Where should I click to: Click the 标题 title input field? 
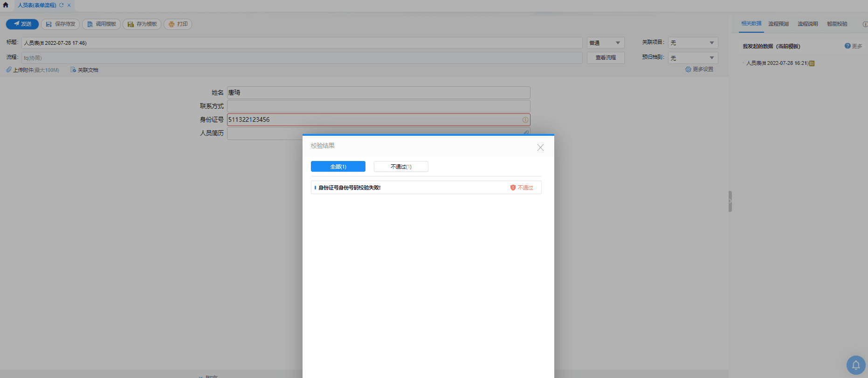click(x=302, y=43)
